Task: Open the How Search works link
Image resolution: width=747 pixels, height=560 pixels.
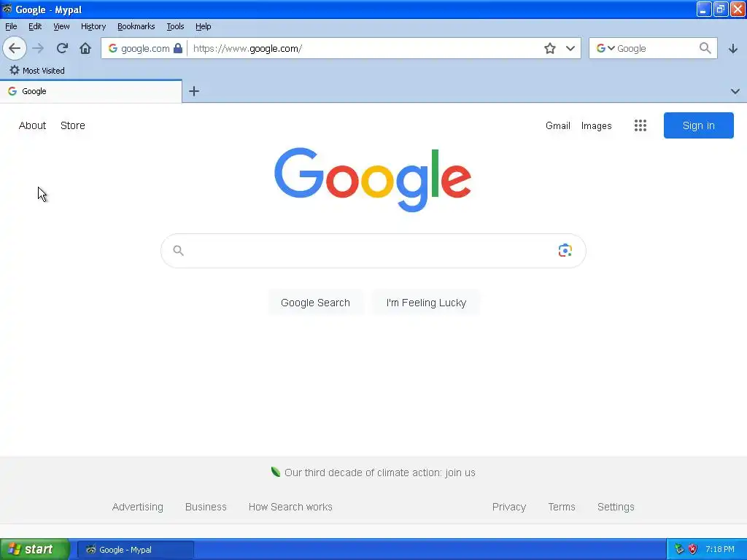Action: [290, 507]
